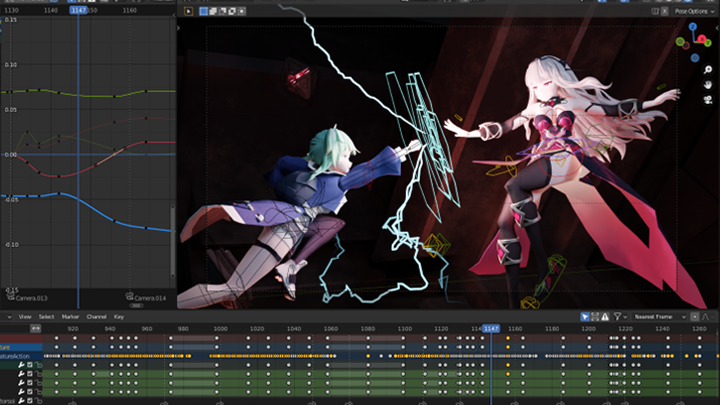Open the dope sheet Channel menu

tap(96, 317)
